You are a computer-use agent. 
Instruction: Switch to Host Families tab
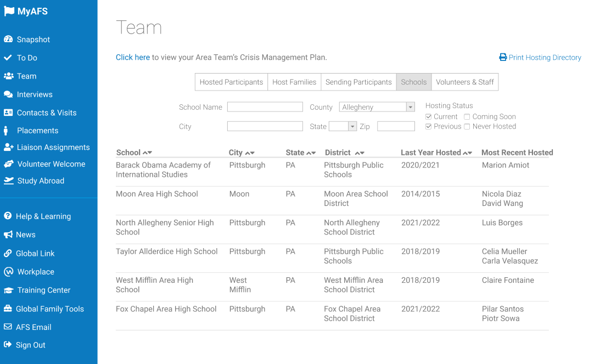pos(294,82)
